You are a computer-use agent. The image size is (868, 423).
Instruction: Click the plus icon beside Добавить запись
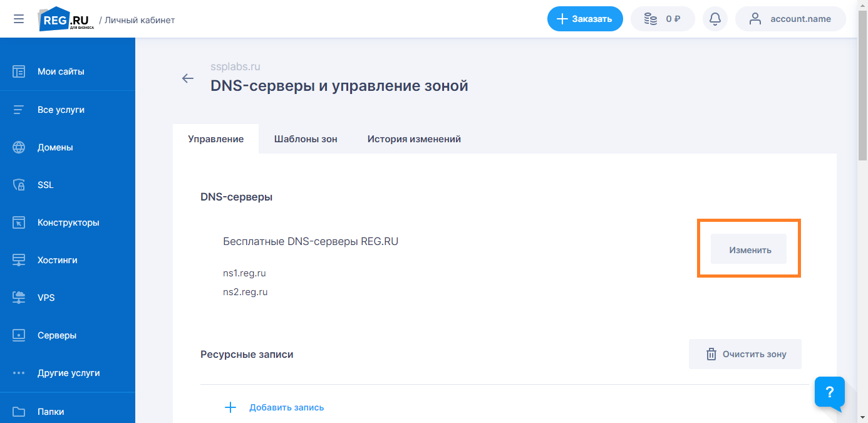tap(230, 407)
